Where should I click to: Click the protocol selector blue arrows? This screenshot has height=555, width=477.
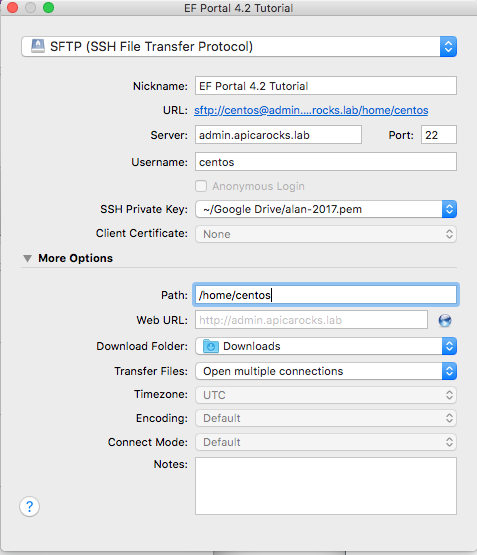click(x=448, y=46)
